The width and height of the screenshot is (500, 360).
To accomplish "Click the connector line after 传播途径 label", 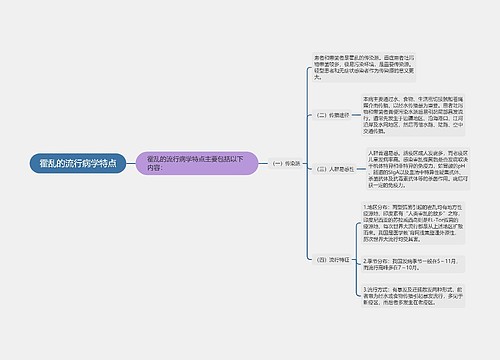I will click(x=356, y=115).
